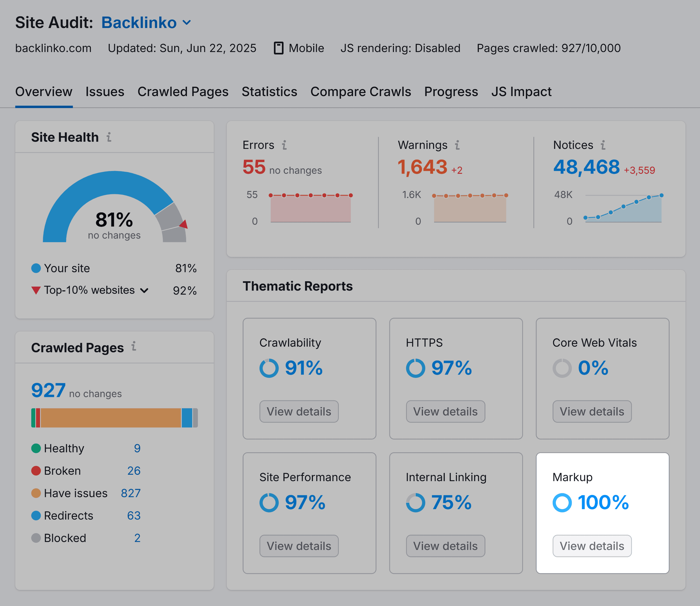This screenshot has height=606, width=700.
Task: Click the HTTPS donut chart icon
Action: click(x=416, y=368)
